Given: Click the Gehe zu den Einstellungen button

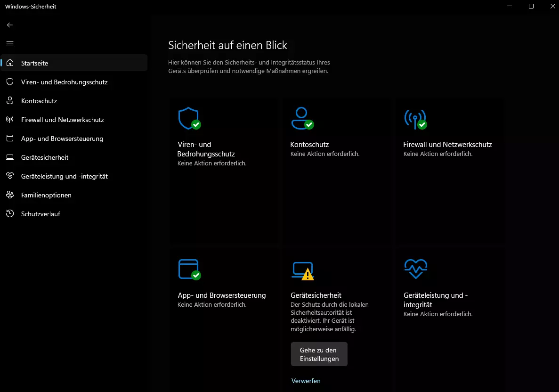Looking at the screenshot, I should (x=319, y=354).
